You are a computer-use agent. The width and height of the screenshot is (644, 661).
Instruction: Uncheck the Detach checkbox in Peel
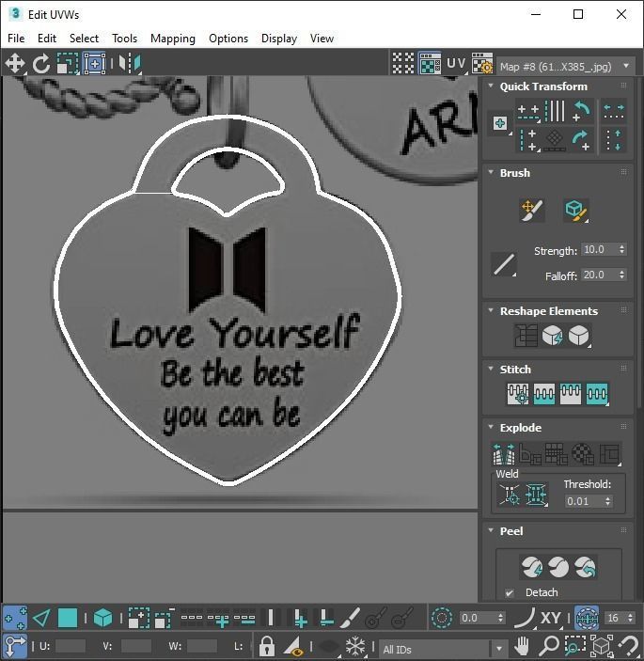pyautogui.click(x=510, y=592)
